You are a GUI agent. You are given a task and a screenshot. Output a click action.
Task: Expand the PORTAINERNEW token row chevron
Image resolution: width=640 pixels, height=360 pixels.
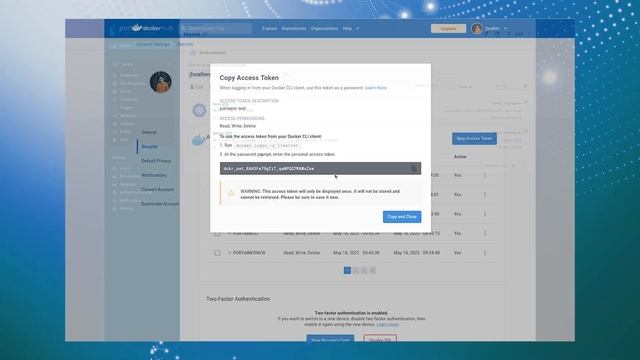click(229, 253)
